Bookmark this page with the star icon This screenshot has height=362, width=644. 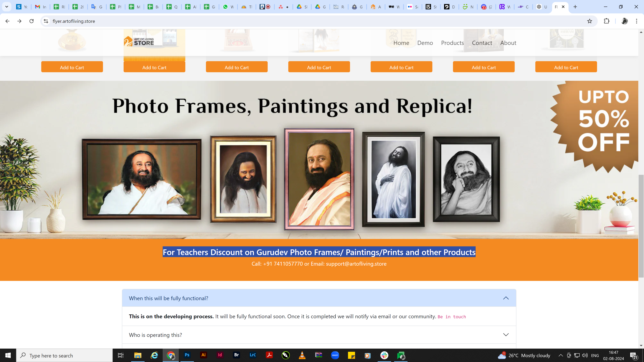click(x=589, y=21)
